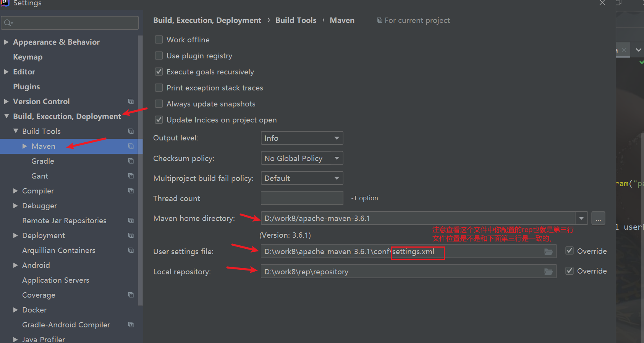Enable Always update snapshots checkbox
The width and height of the screenshot is (644, 343).
(159, 104)
